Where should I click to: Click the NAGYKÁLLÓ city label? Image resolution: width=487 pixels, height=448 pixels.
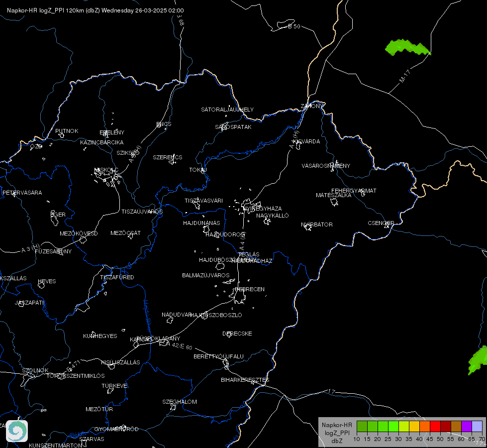(x=273, y=216)
